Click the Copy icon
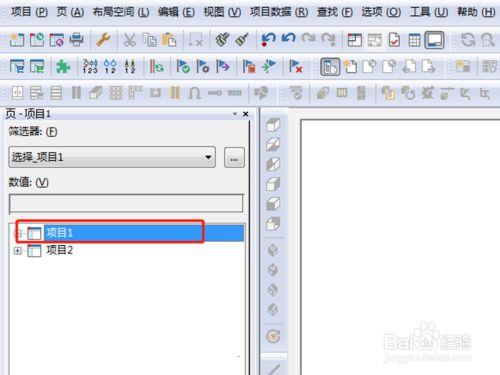This screenshot has width=500, height=375. 150,40
